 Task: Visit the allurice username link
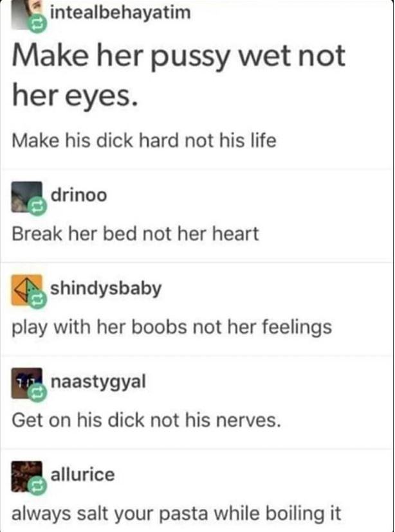click(x=82, y=475)
